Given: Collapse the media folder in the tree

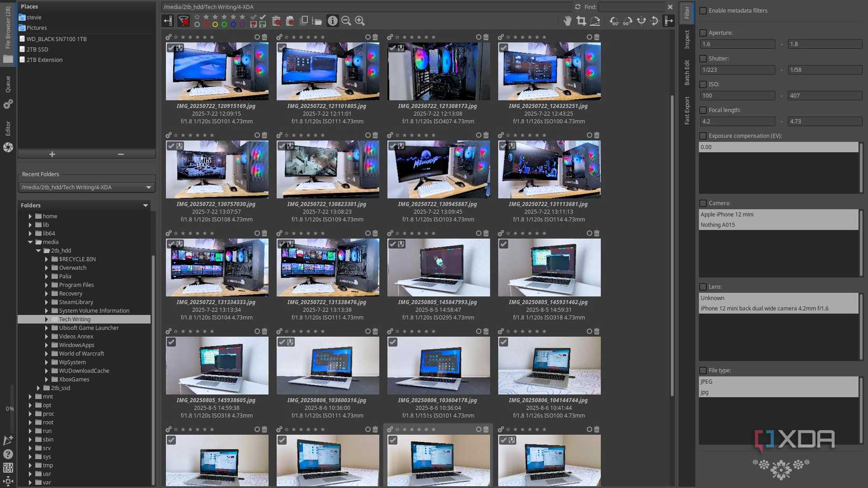Looking at the screenshot, I should (x=30, y=242).
